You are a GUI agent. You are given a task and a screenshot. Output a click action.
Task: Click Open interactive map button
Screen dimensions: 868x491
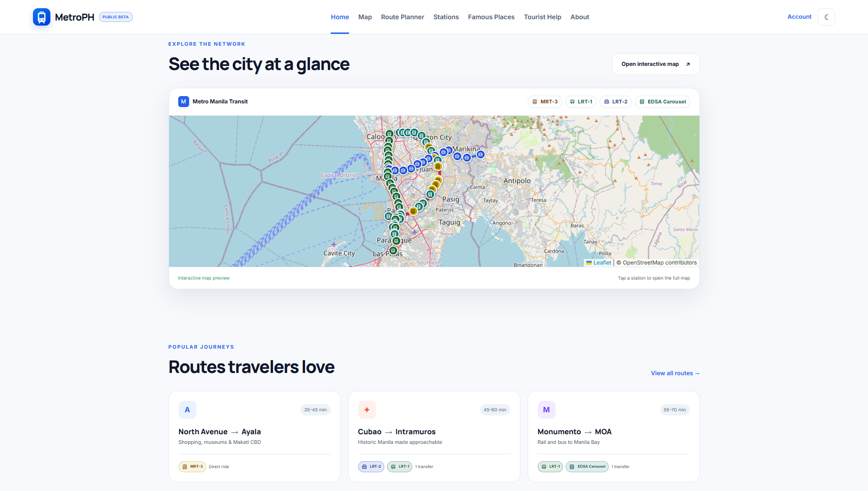(655, 64)
